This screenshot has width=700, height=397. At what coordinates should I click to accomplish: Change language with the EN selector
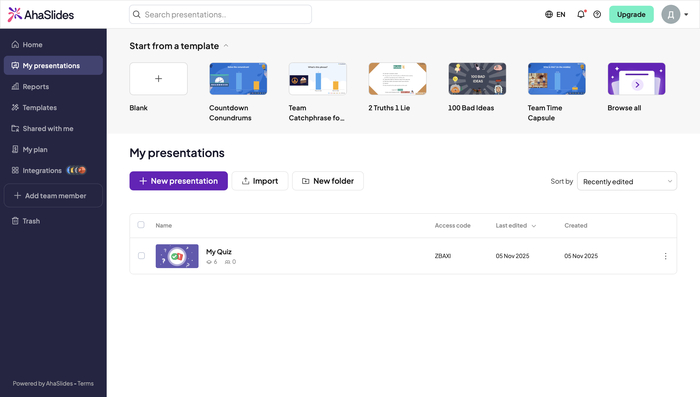[555, 14]
